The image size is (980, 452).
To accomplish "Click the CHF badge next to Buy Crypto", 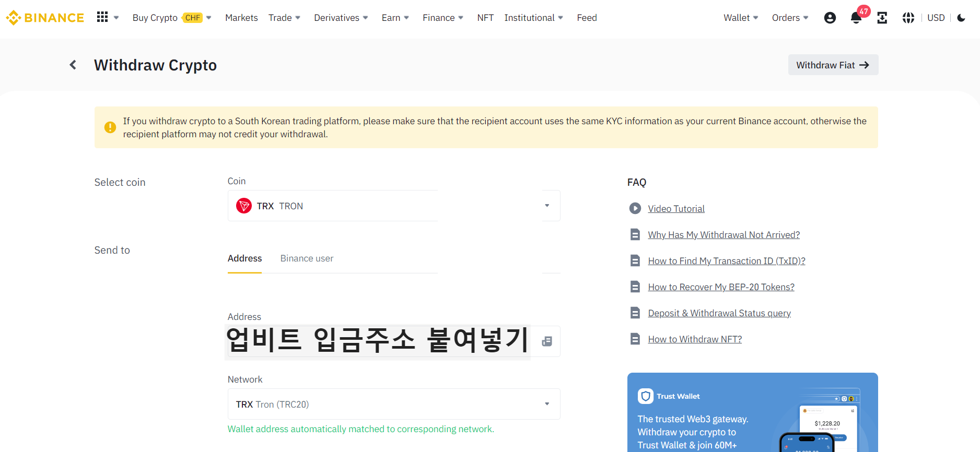I will 193,18.
